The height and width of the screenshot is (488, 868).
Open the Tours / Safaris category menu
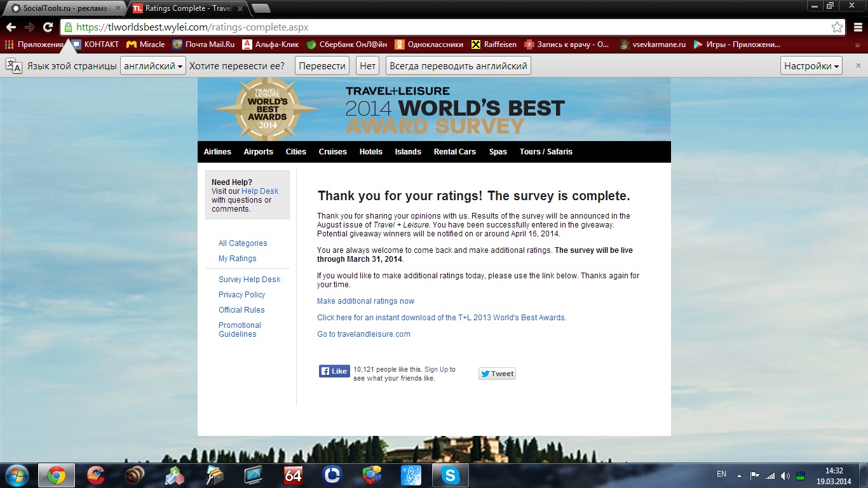pyautogui.click(x=546, y=152)
